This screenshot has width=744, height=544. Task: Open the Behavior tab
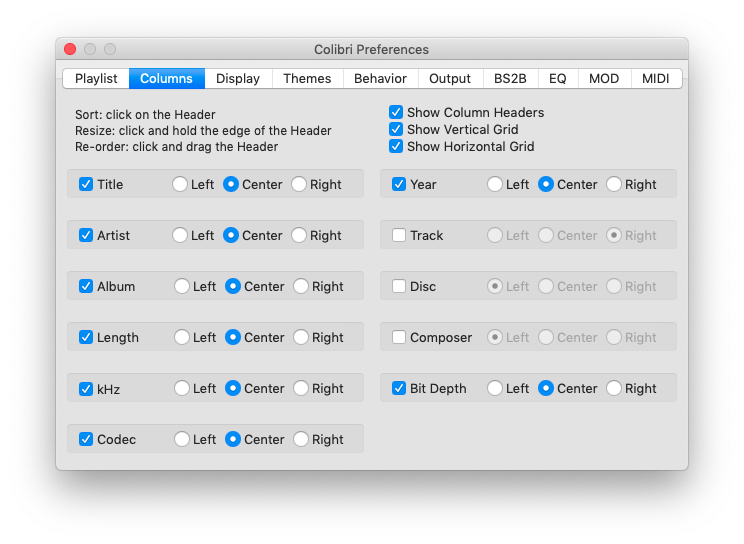point(381,78)
